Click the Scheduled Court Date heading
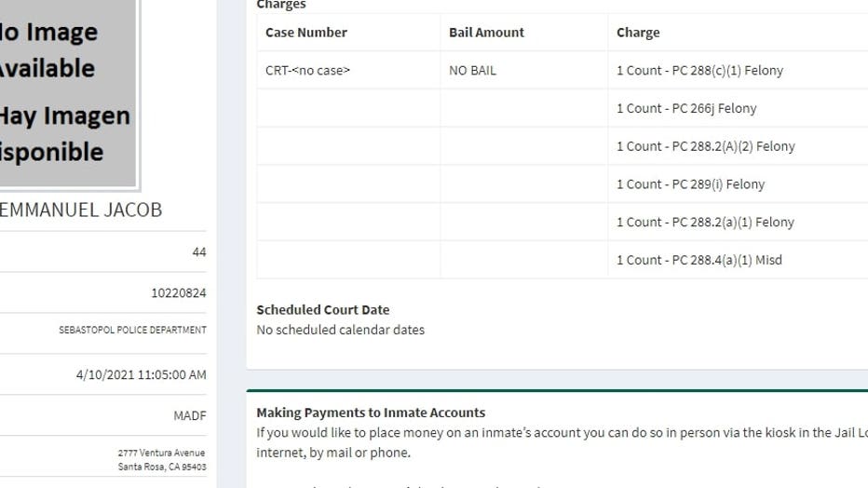Screen dimensions: 868x488 click(x=323, y=310)
